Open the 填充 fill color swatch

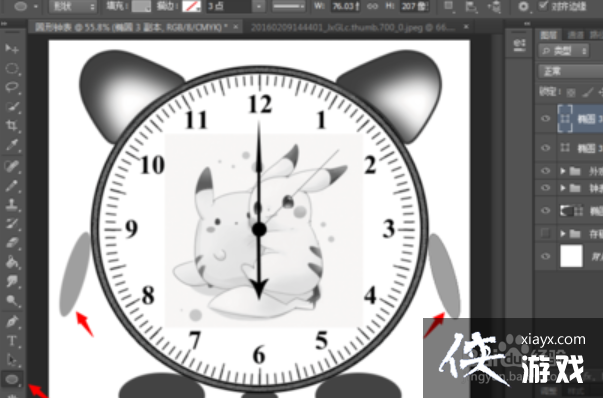(141, 6)
